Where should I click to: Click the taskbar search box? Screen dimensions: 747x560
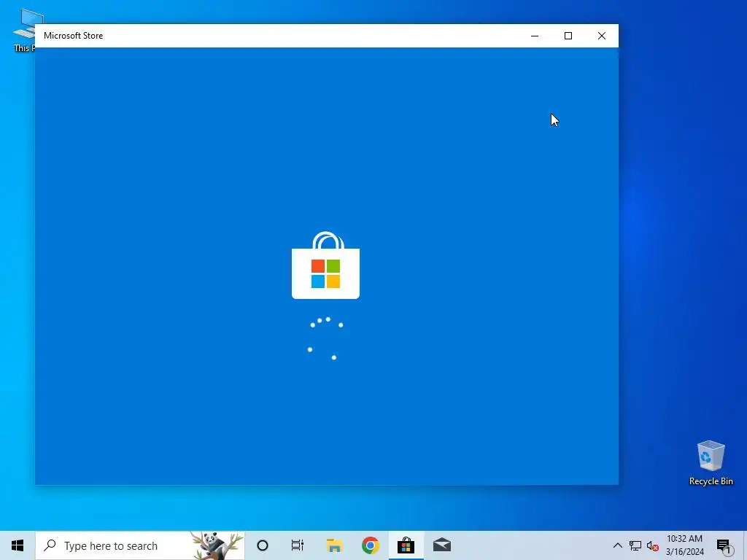click(x=140, y=545)
